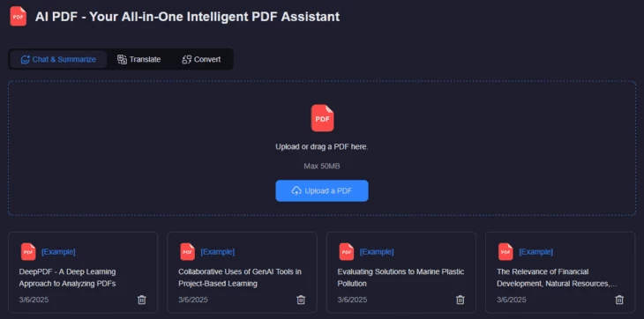Switch to the Translate tab
Image resolution: width=644 pixels, height=319 pixels.
[x=139, y=59]
